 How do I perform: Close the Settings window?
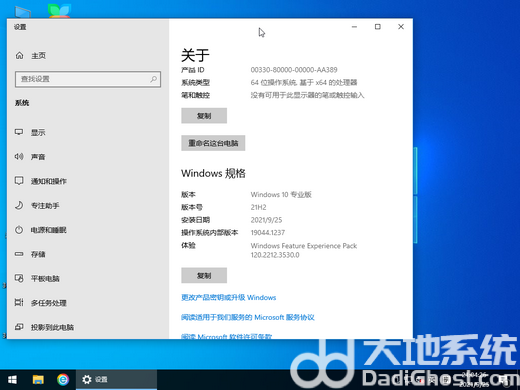[x=401, y=27]
